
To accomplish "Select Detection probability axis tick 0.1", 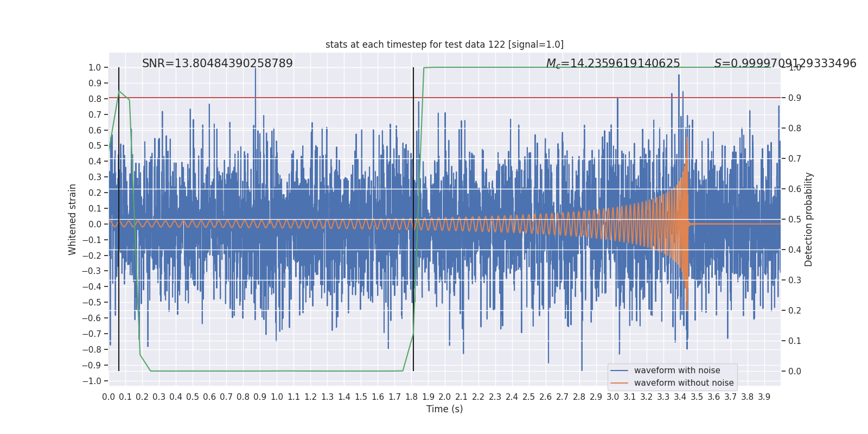I will point(795,341).
